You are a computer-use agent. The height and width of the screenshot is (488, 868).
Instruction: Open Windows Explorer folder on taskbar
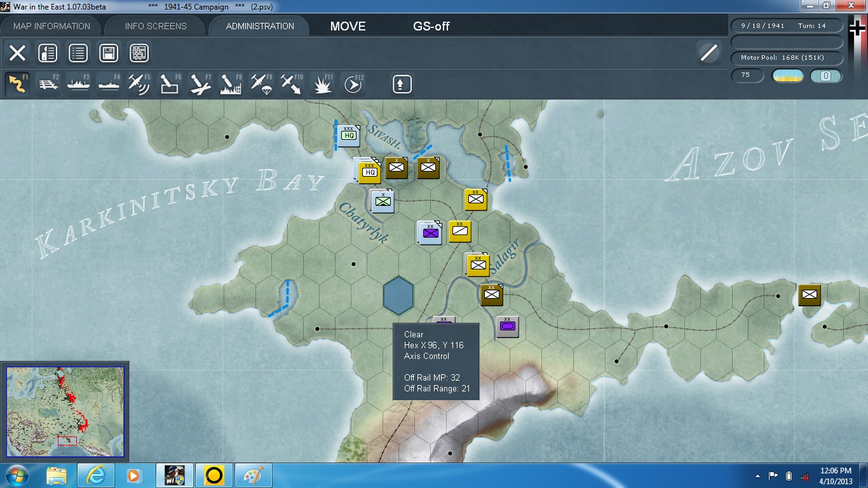point(57,475)
